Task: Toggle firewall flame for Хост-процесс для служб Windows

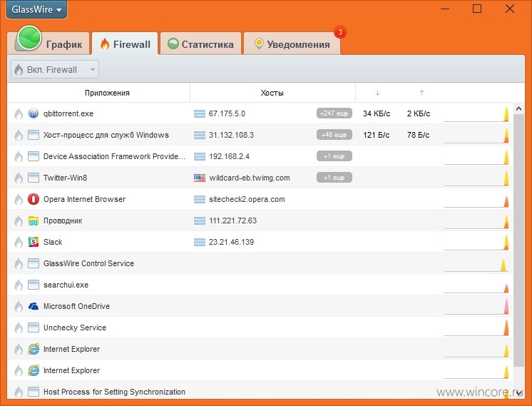Action: [x=19, y=135]
